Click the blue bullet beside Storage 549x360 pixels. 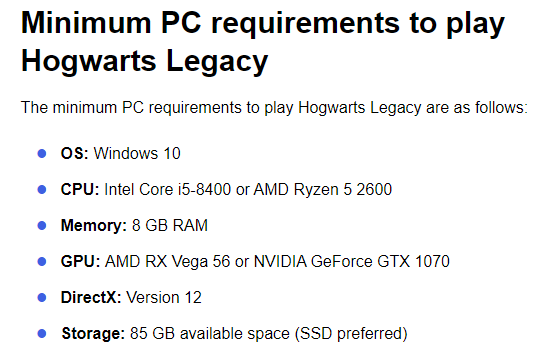(42, 334)
